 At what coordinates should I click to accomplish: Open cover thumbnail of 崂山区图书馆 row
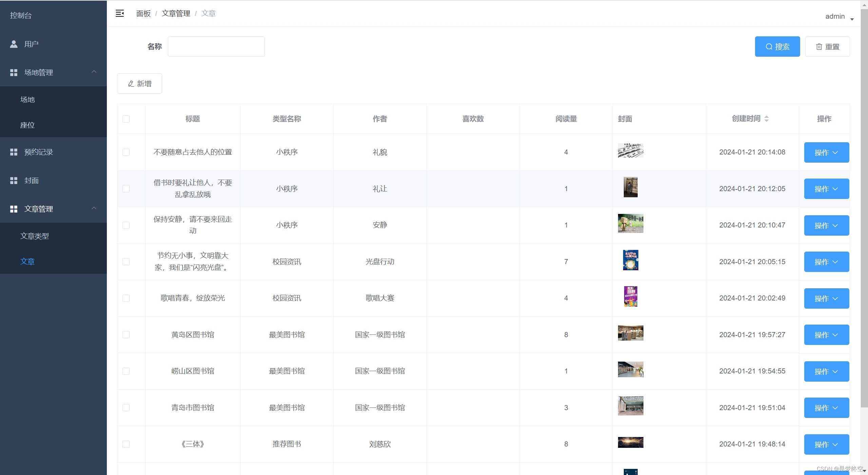click(631, 369)
